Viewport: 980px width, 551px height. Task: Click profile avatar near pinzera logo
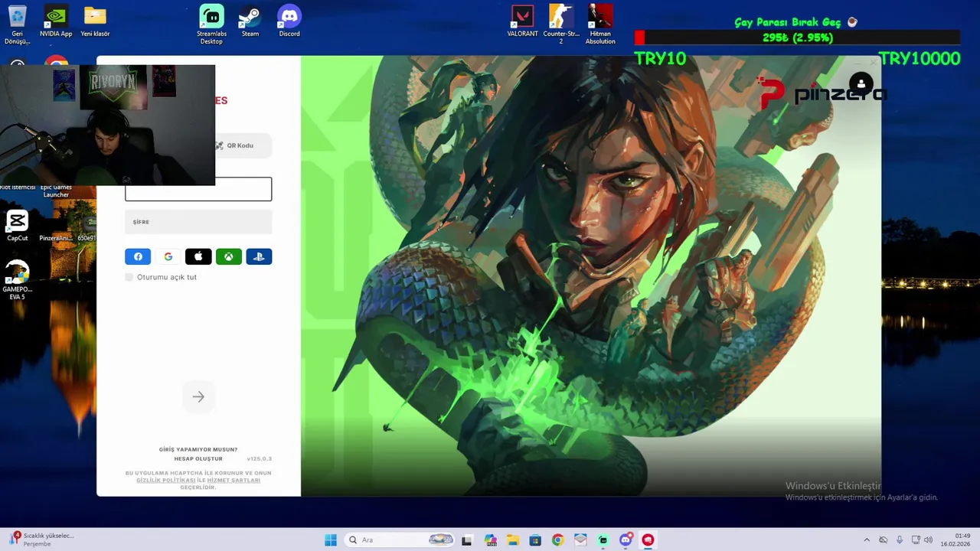tap(861, 84)
